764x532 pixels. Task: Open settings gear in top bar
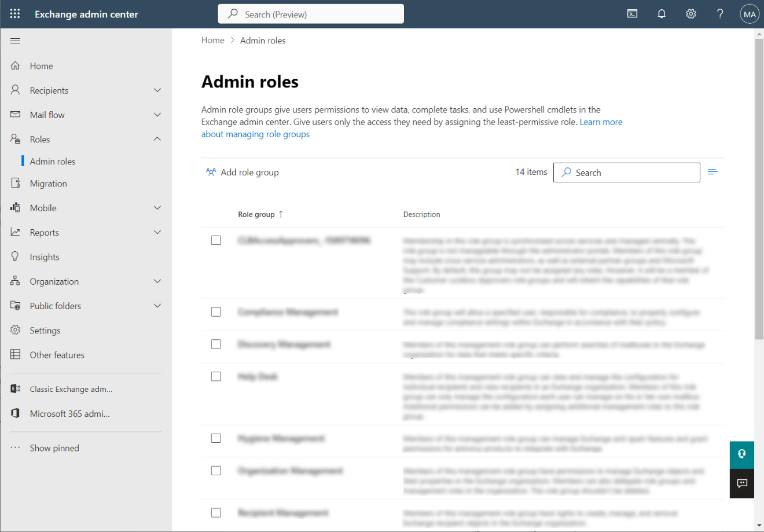coord(690,13)
